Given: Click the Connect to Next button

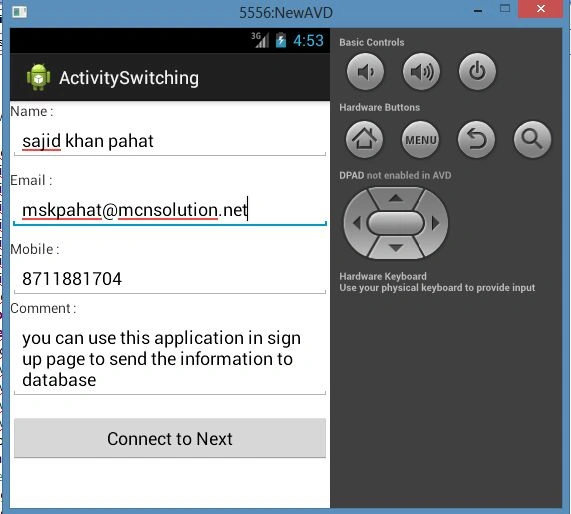Looking at the screenshot, I should tap(170, 438).
